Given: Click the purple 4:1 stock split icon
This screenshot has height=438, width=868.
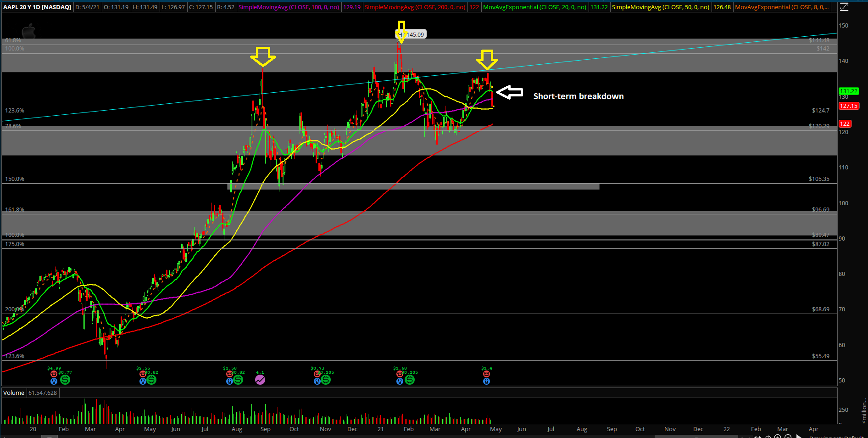Looking at the screenshot, I should pyautogui.click(x=260, y=380).
